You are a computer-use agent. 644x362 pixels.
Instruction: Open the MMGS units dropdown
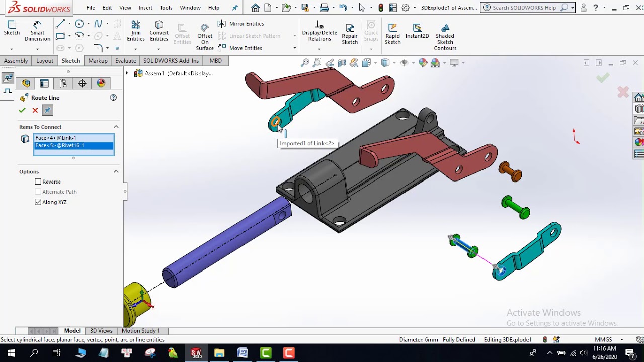622,340
